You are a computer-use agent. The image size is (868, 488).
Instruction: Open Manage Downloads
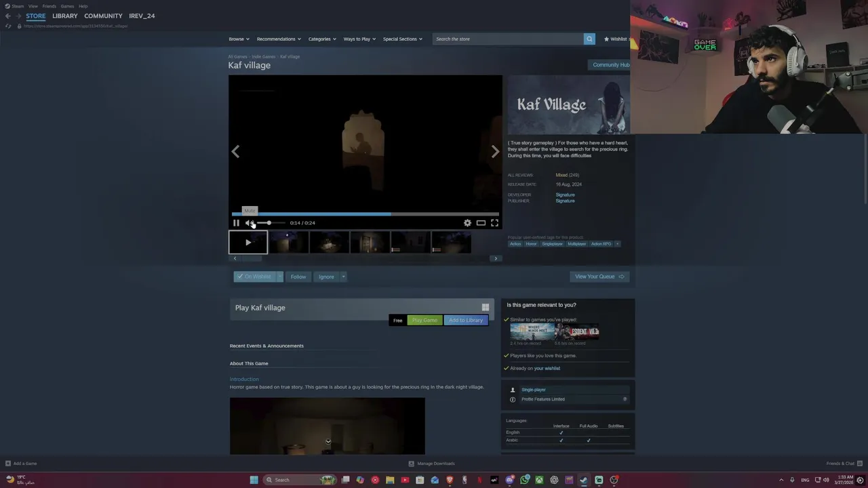(432, 464)
